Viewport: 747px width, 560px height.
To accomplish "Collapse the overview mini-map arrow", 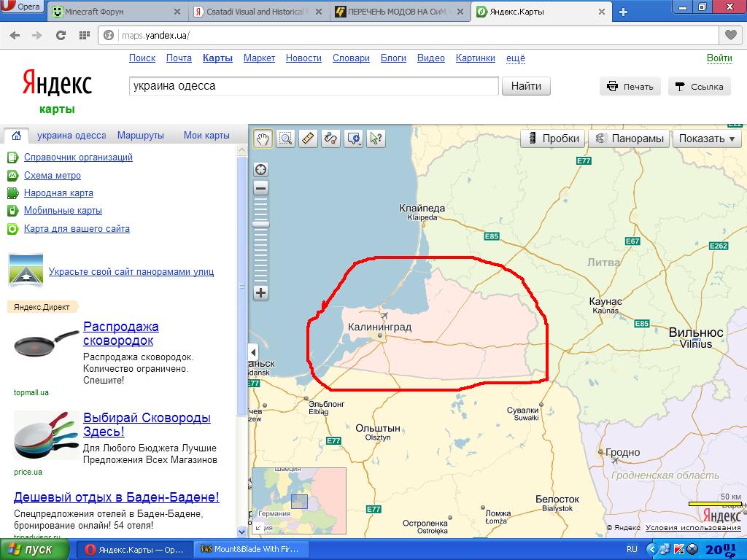I will click(259, 527).
